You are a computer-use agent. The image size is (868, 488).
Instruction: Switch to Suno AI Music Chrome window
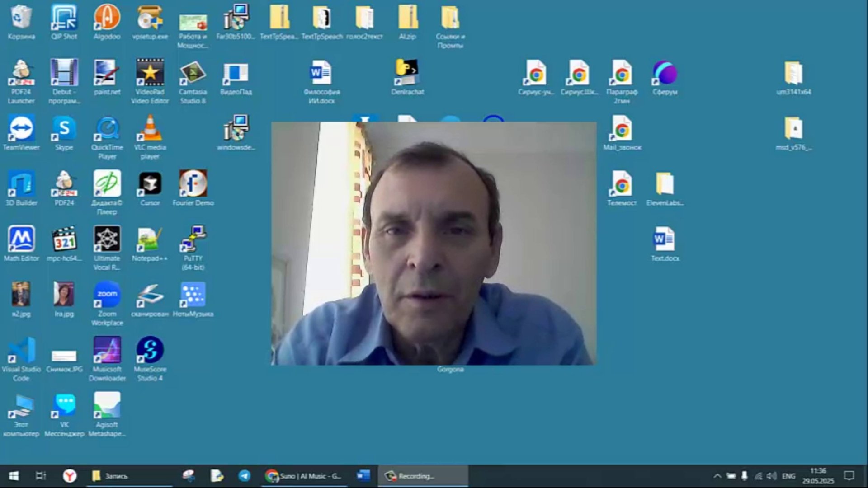tap(303, 476)
